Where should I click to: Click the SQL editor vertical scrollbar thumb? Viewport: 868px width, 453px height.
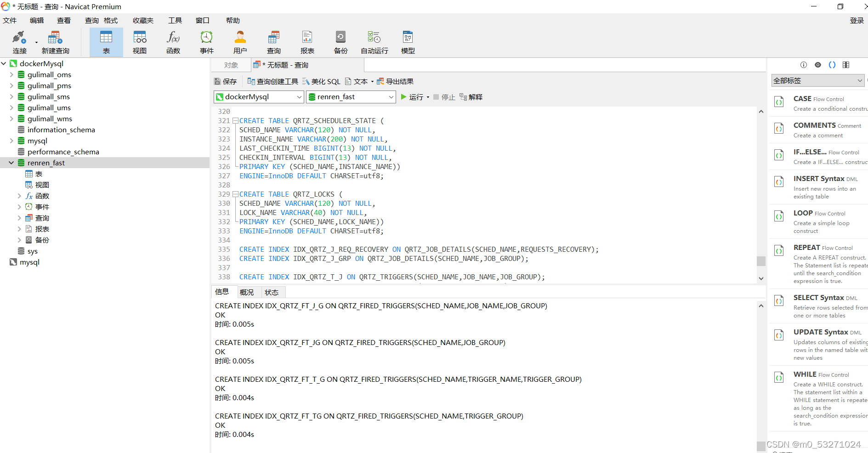pyautogui.click(x=761, y=261)
